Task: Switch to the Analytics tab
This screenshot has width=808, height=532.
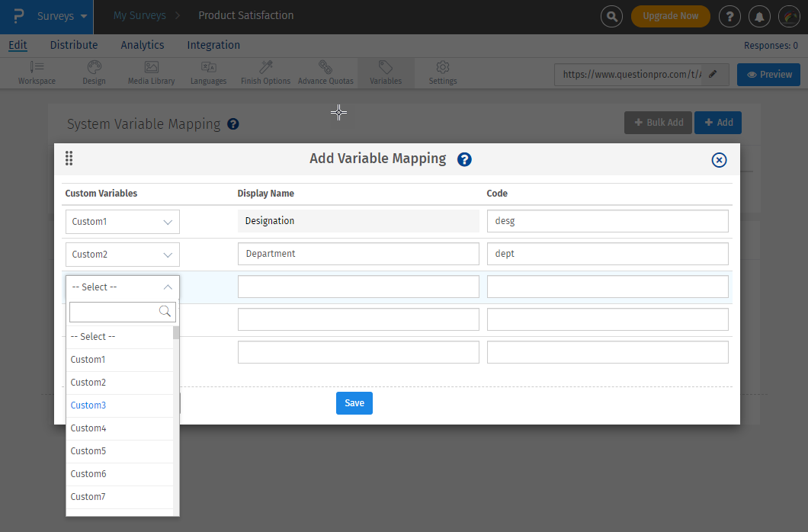Action: tap(142, 45)
